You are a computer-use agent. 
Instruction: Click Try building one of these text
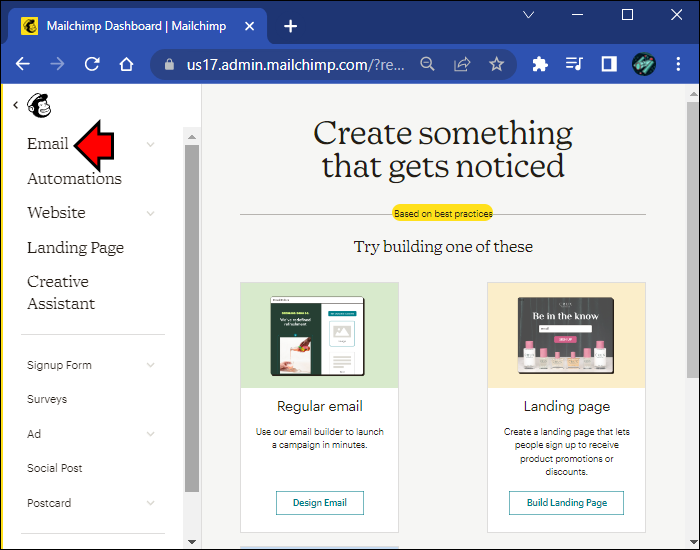tap(443, 246)
